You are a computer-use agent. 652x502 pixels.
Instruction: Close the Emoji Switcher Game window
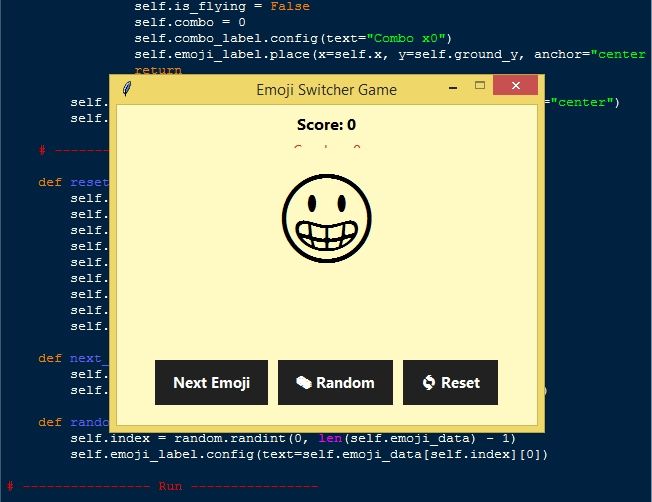[x=517, y=86]
